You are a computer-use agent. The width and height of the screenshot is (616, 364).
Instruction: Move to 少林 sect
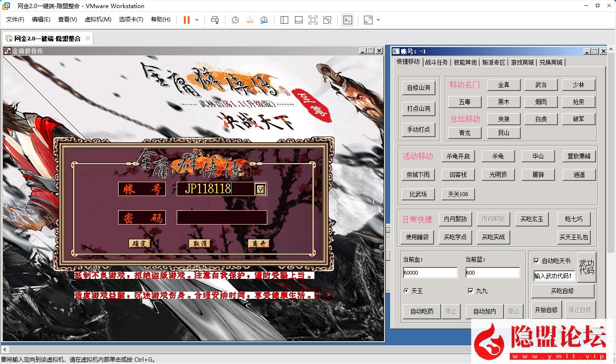[x=578, y=85]
